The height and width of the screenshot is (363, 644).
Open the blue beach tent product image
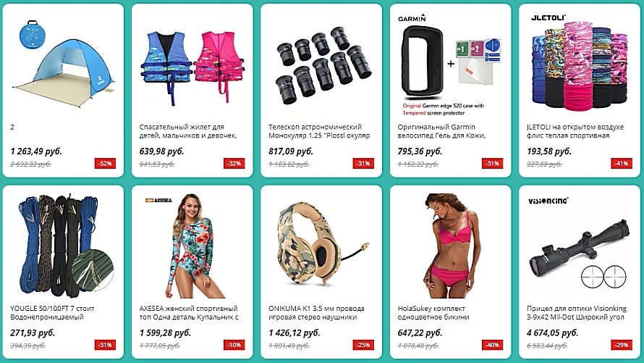(63, 64)
